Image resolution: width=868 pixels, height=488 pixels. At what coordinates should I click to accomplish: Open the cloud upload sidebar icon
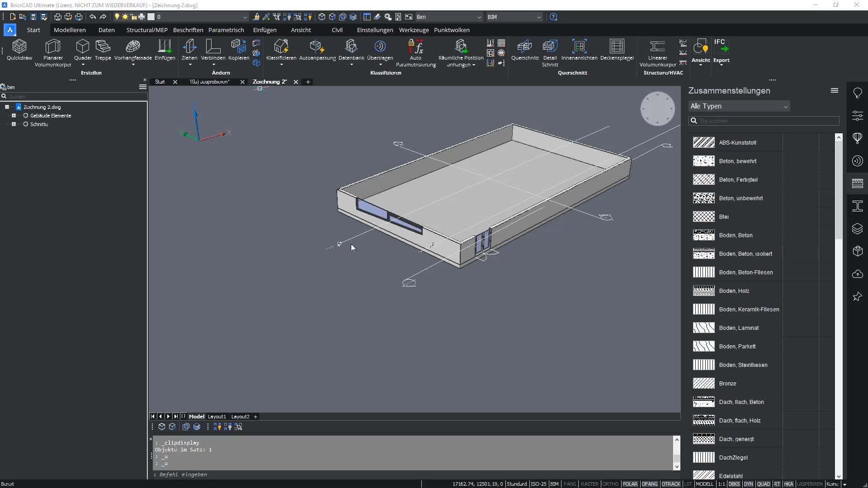pos(858,274)
